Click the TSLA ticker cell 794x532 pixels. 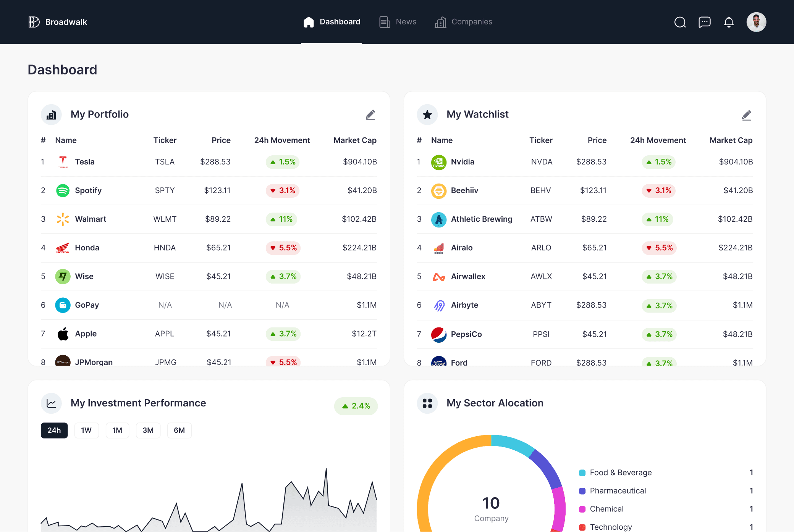165,162
